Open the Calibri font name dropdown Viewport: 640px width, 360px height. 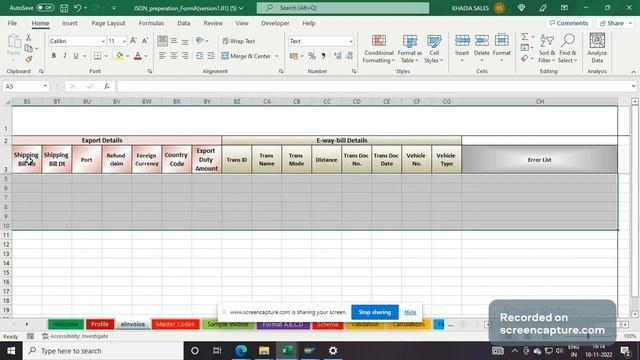click(x=103, y=41)
